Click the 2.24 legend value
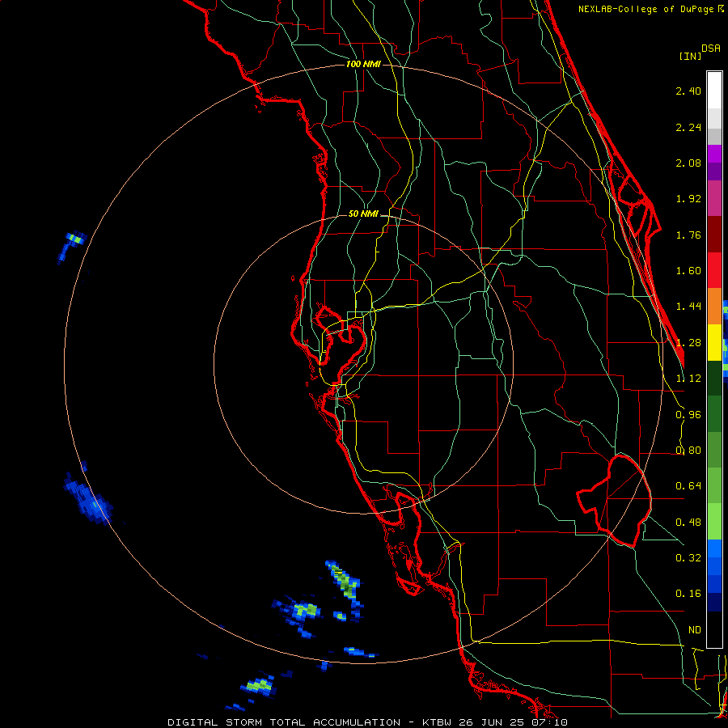 (x=688, y=127)
